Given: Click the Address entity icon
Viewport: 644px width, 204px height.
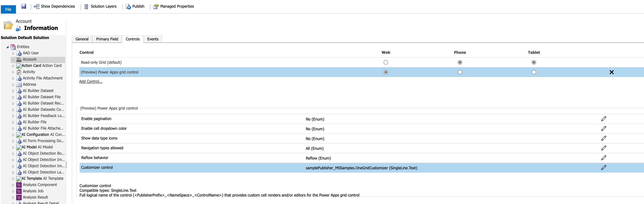Looking at the screenshot, I should pyautogui.click(x=19, y=84).
